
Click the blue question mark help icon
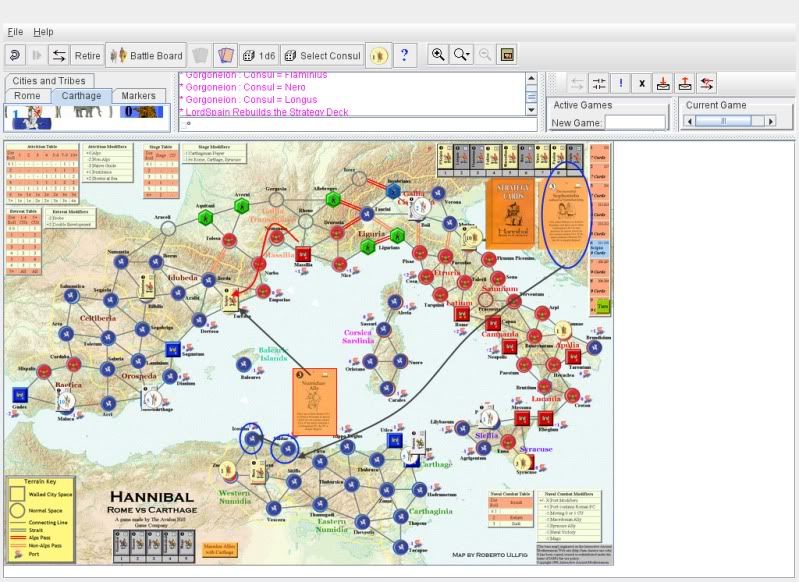coord(405,55)
